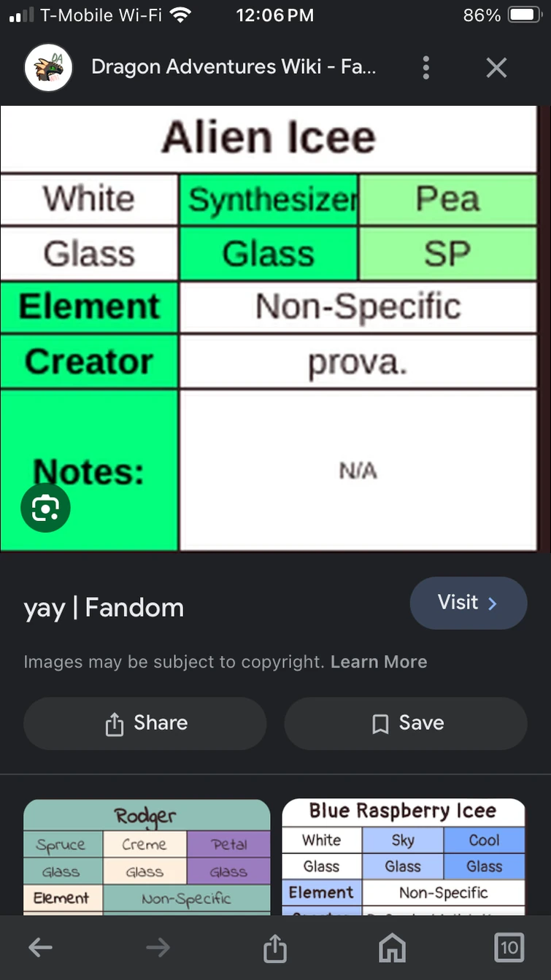Open the three-dot overflow menu

coord(425,67)
